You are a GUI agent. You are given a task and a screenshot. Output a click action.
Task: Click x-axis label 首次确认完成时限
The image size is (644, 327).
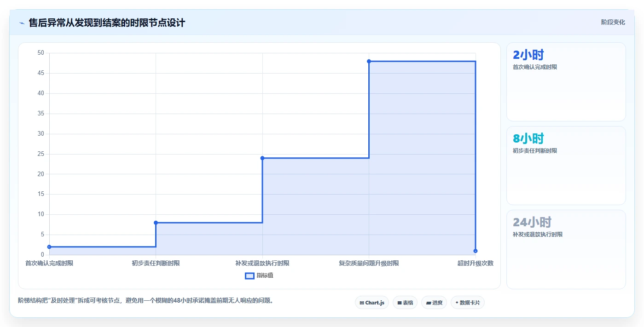coord(49,264)
